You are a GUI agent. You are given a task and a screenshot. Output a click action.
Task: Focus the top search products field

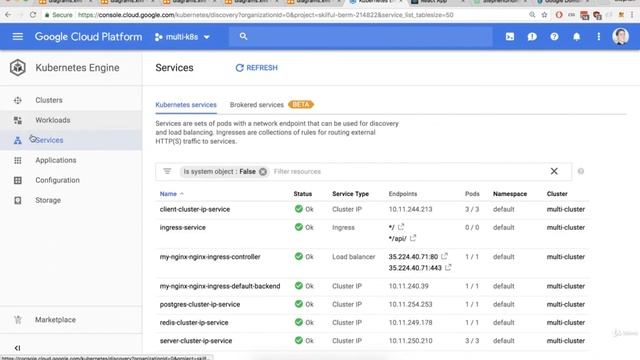[x=361, y=37]
